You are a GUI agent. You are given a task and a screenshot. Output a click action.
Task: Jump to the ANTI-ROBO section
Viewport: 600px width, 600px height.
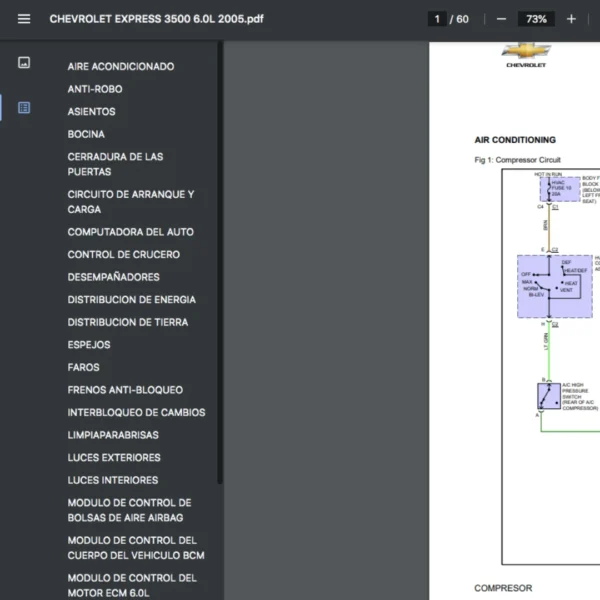click(95, 89)
